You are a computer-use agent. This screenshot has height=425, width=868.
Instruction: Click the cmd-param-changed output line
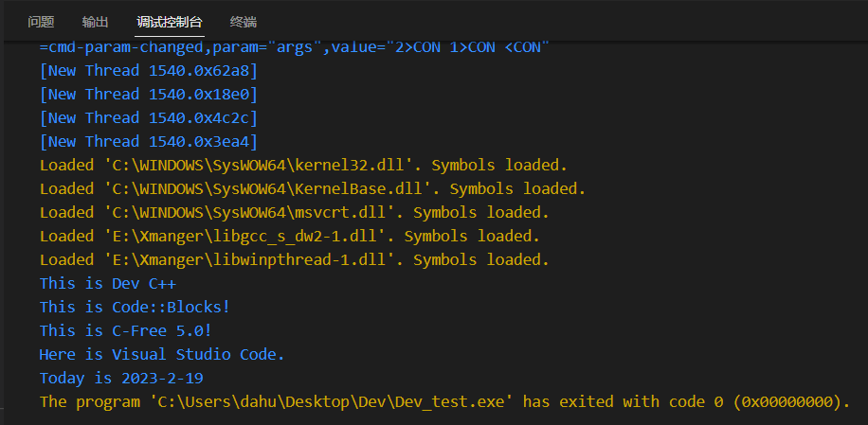pyautogui.click(x=294, y=47)
